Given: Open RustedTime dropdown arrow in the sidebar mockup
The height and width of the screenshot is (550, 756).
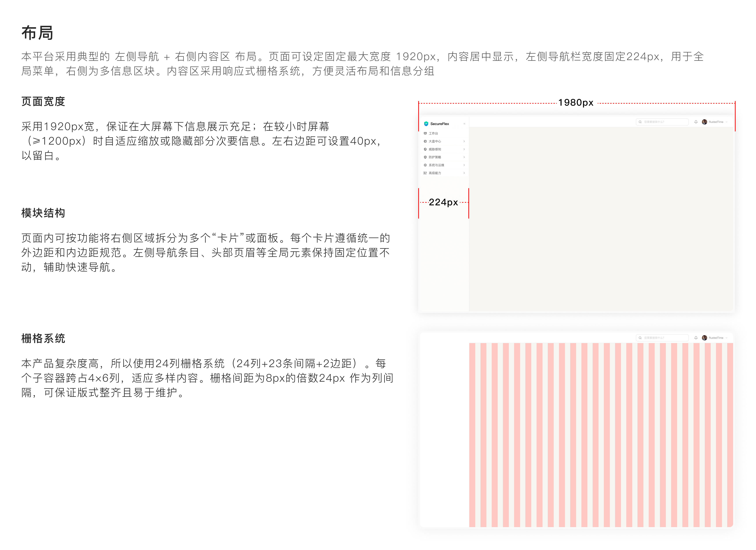Looking at the screenshot, I should [726, 122].
